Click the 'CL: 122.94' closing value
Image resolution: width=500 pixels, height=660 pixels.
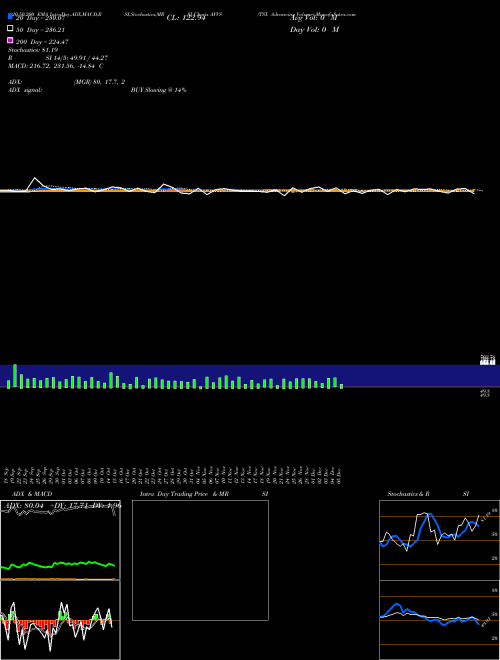(186, 18)
